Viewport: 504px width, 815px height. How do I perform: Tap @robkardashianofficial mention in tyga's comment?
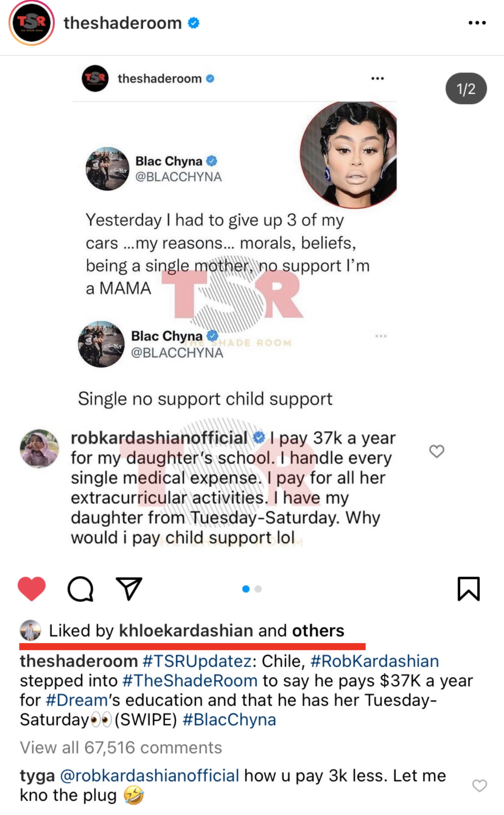point(149,776)
